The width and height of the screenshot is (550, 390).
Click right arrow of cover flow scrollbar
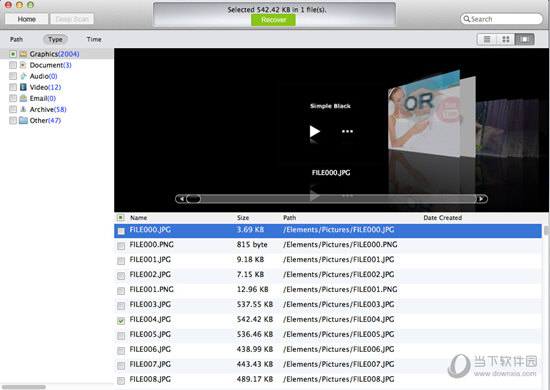click(481, 199)
